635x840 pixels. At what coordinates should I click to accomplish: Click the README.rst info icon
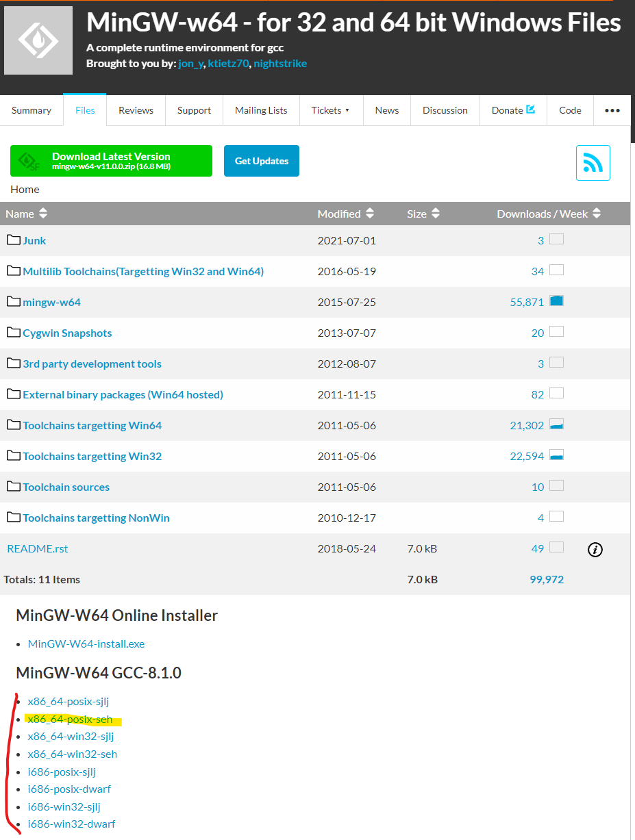pos(595,549)
